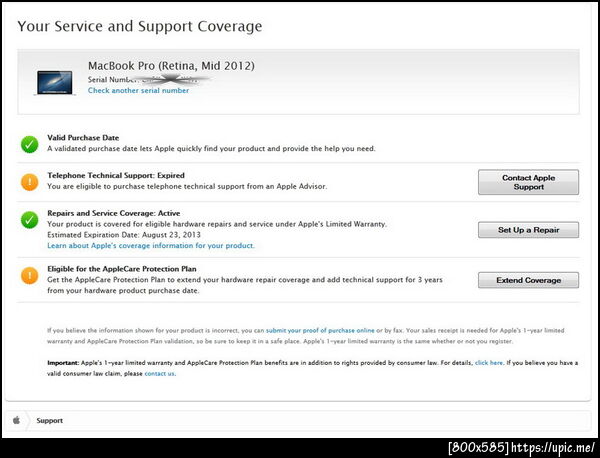Select Telephone Technical Support: Expired heading
The image size is (600, 458).
tap(116, 175)
